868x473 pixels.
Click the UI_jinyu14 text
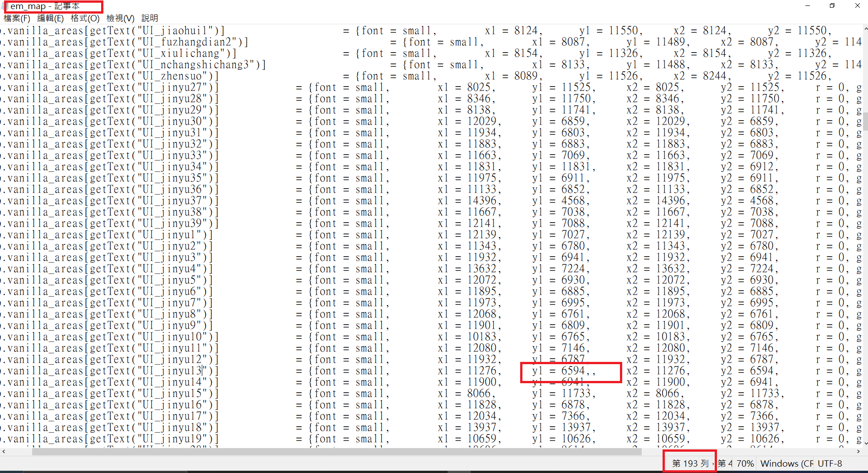click(172, 382)
